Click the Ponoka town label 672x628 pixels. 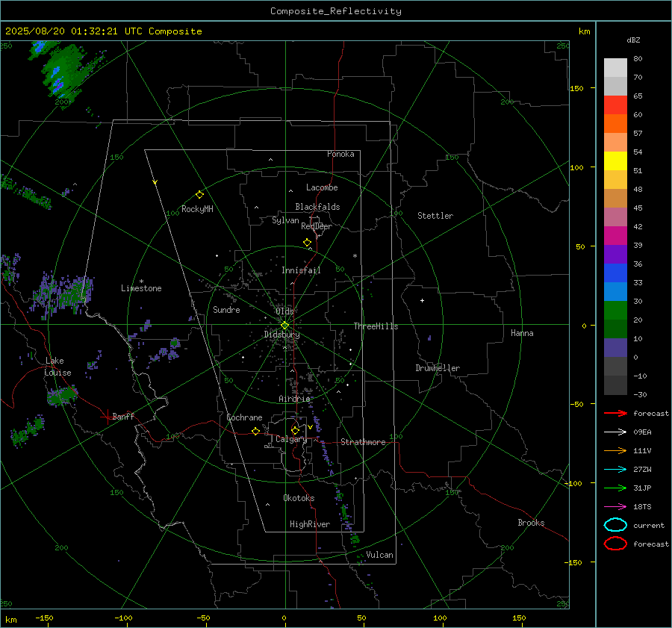point(340,154)
